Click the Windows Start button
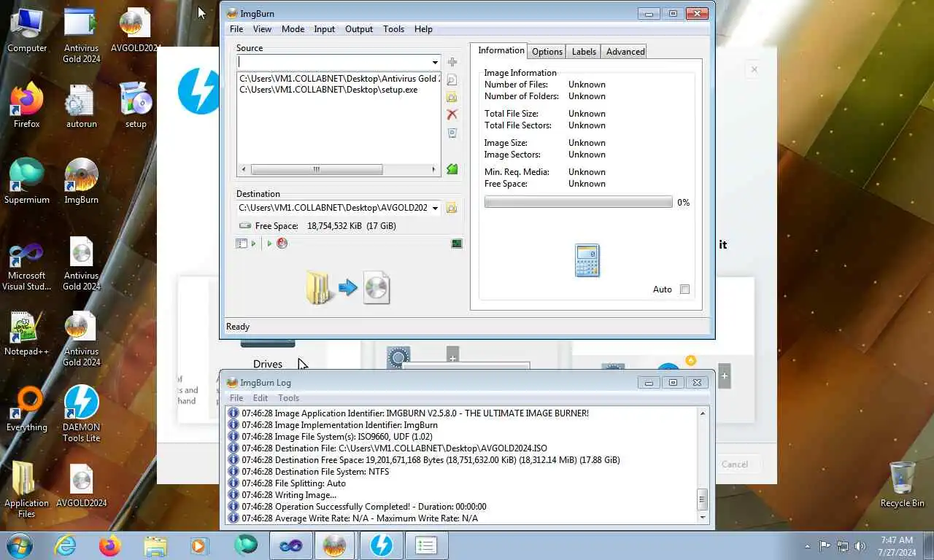 (20, 545)
